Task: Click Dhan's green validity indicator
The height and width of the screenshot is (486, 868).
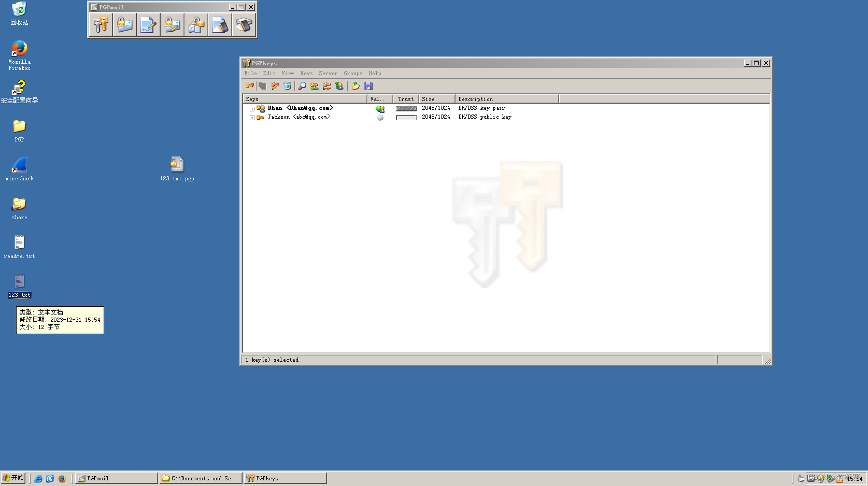Action: point(380,109)
